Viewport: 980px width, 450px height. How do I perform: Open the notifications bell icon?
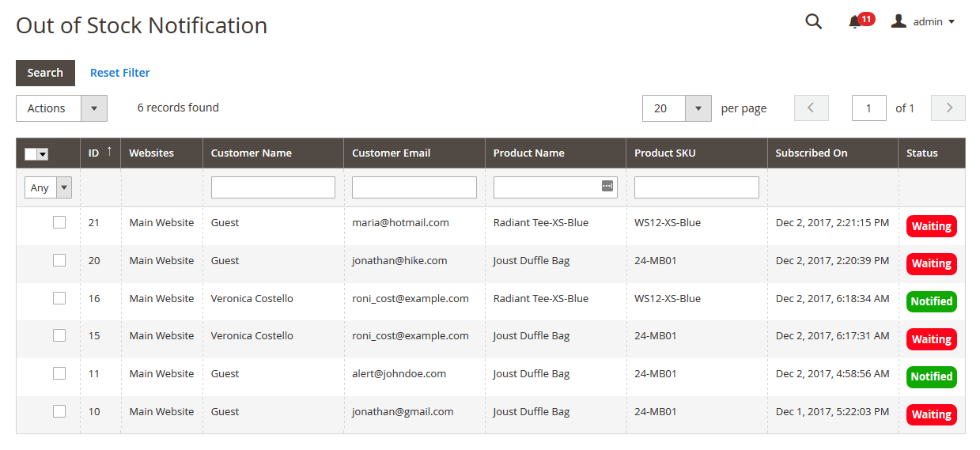854,23
